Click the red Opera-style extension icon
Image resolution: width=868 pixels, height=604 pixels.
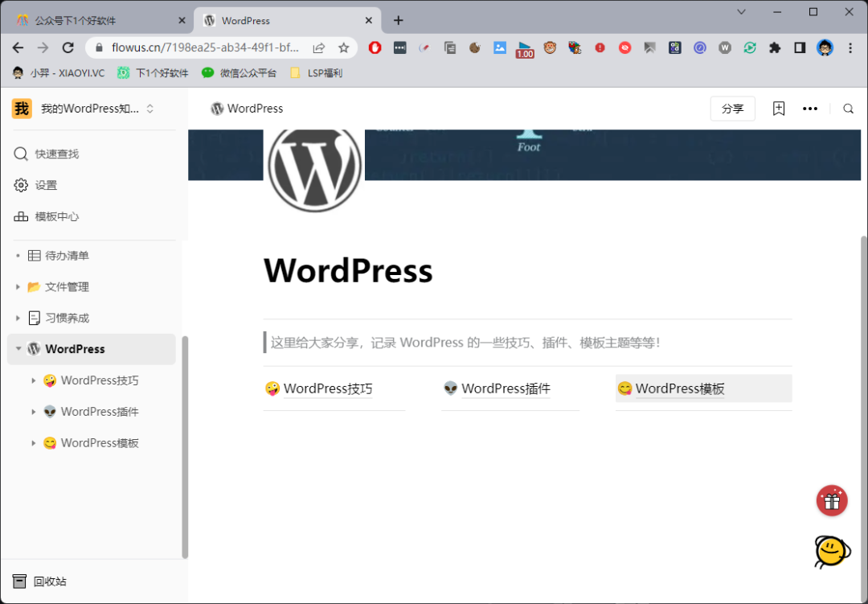point(375,47)
